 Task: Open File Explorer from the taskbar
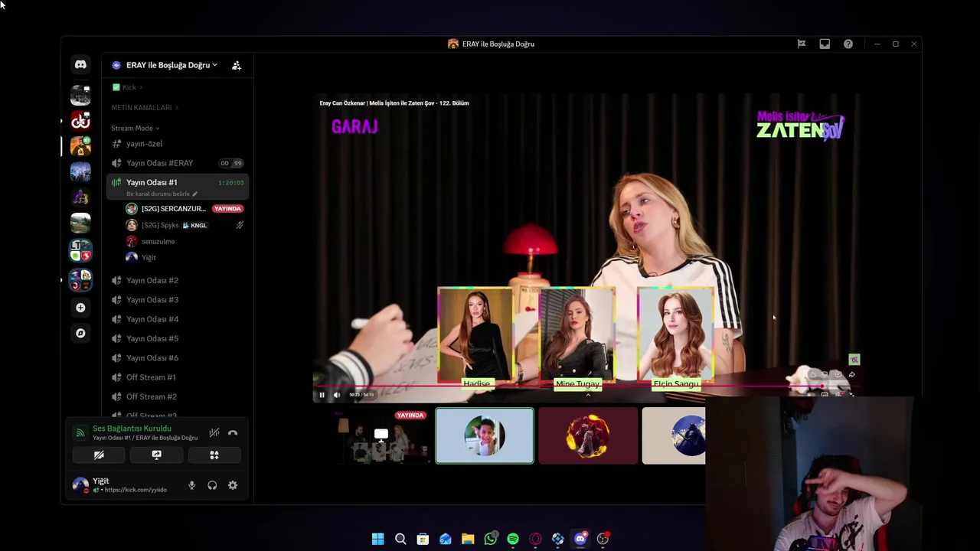(468, 539)
